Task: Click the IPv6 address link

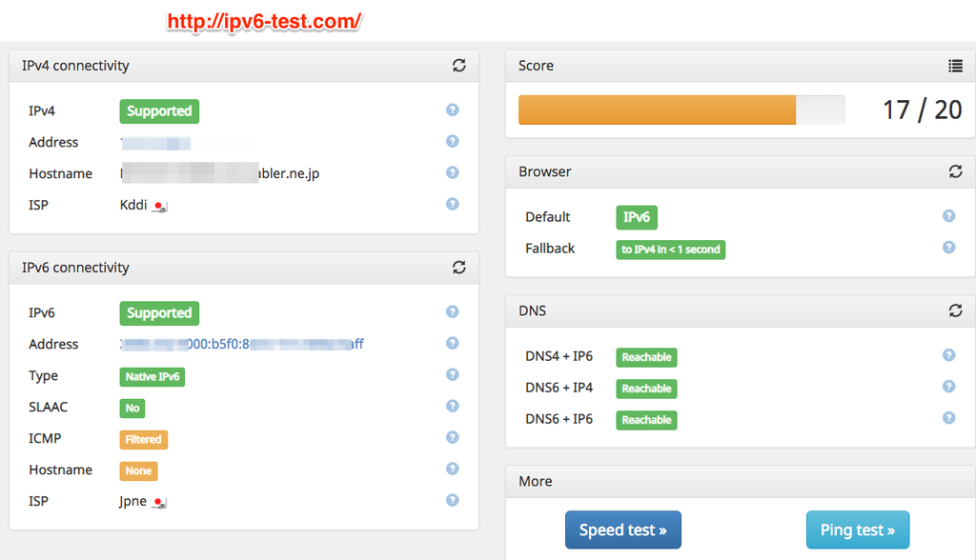Action: [242, 344]
